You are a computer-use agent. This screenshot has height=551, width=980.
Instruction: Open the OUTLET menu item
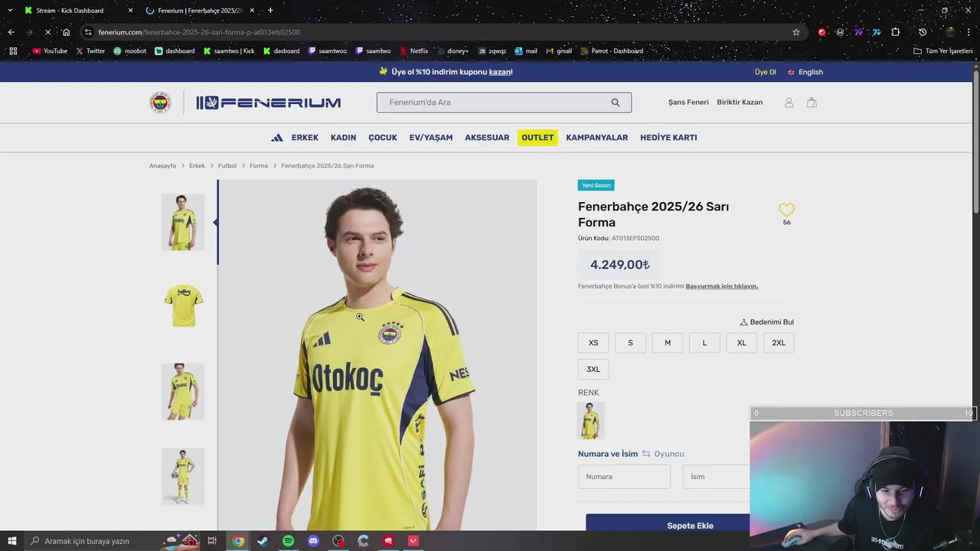point(537,138)
